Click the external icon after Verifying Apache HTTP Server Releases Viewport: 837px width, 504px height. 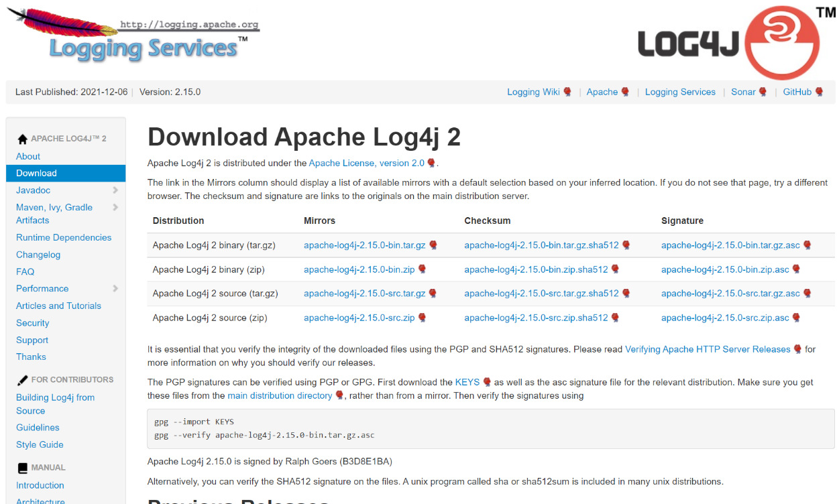tap(797, 349)
